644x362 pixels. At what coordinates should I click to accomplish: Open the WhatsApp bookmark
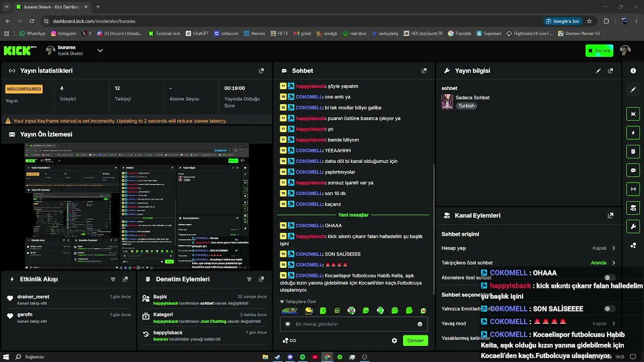tap(32, 34)
